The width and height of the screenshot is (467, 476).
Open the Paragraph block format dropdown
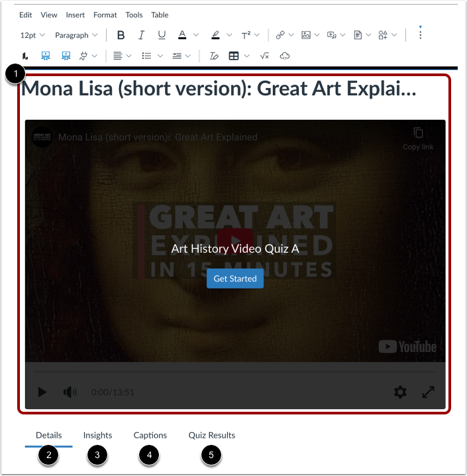tap(76, 35)
